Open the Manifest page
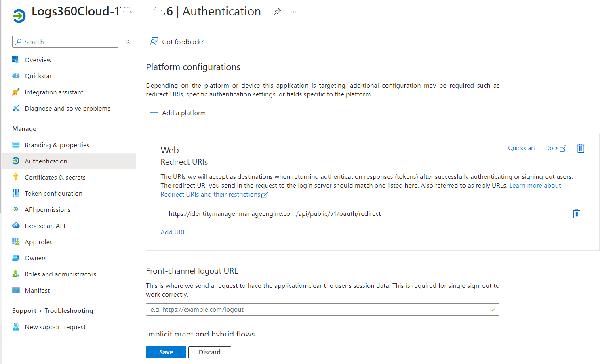613x364 pixels. coord(37,290)
